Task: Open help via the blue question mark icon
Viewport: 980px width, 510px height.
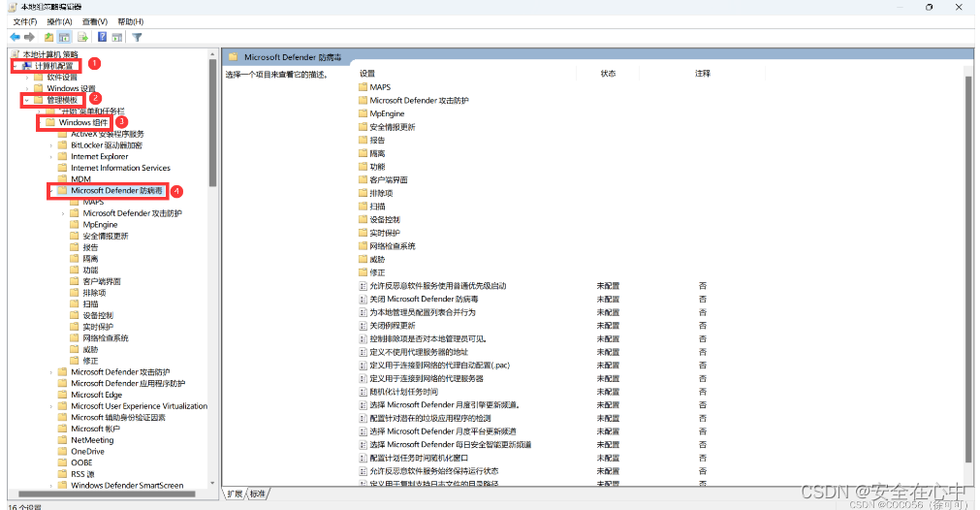Action: pos(102,38)
